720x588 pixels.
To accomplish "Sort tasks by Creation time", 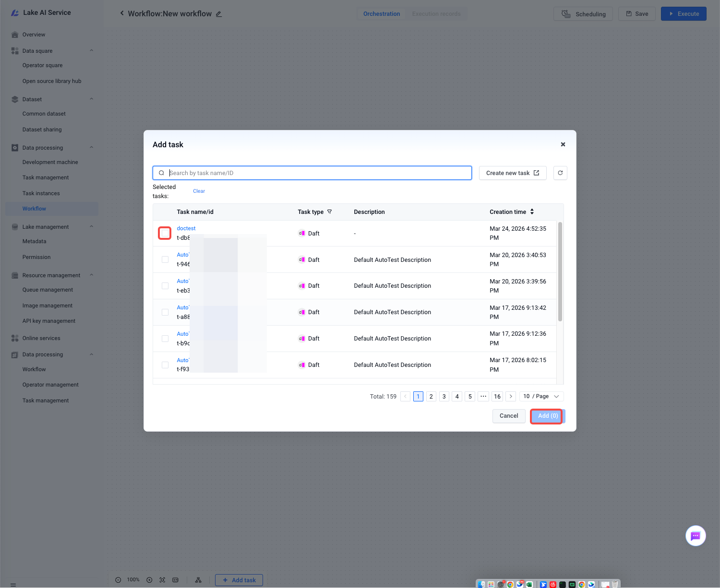I will 532,212.
